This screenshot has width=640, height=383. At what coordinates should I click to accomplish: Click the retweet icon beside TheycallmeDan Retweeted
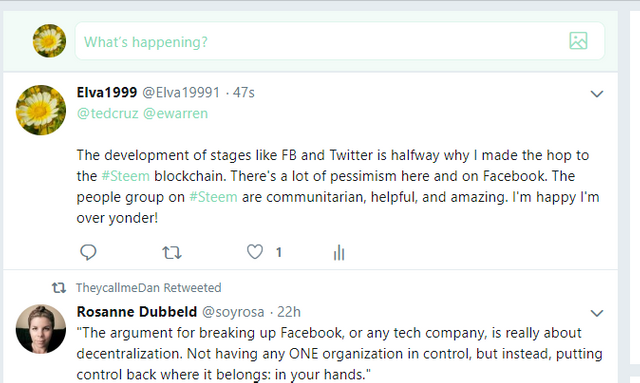pos(59,288)
